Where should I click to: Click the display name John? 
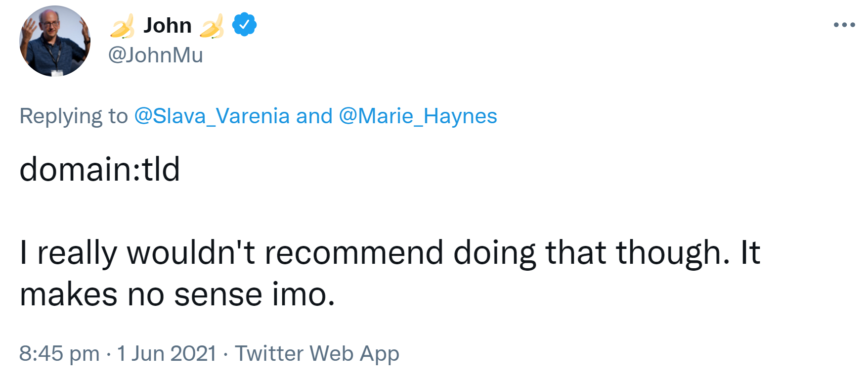[168, 25]
